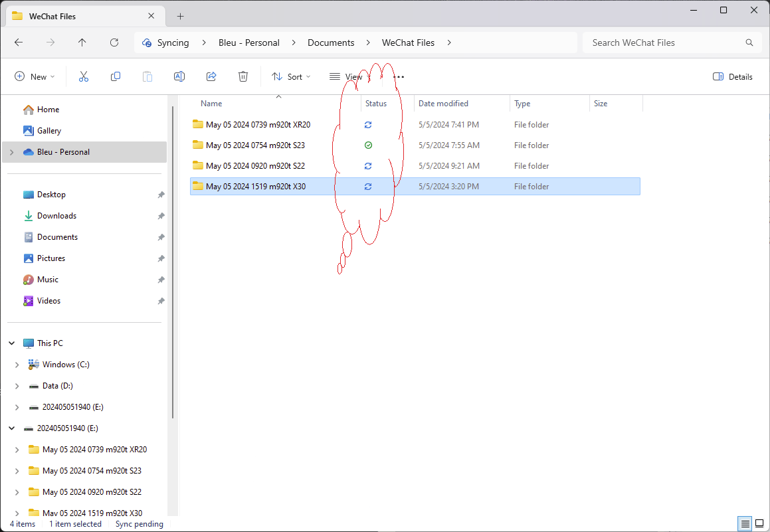This screenshot has width=770, height=532.
Task: Click sync status icon of XR20 folder
Action: coord(368,125)
